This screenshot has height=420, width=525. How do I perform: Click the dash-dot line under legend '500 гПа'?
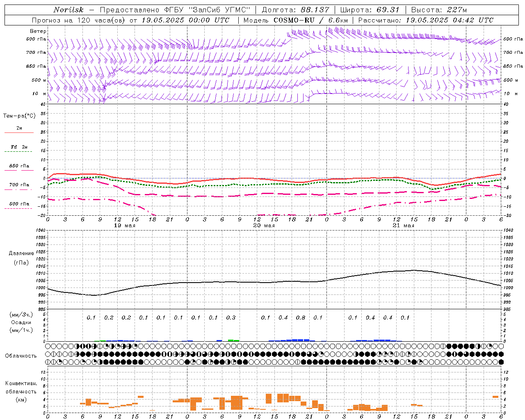18,208
